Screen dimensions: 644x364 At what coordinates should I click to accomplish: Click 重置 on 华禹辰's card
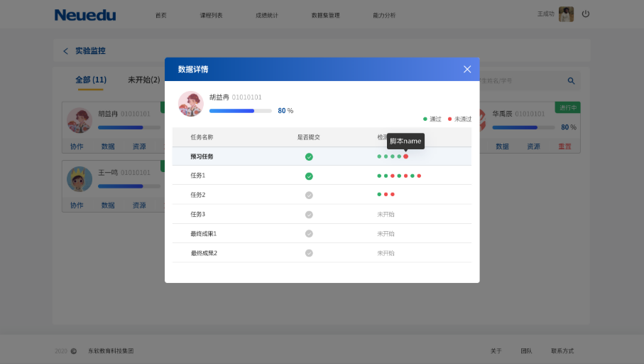click(564, 146)
